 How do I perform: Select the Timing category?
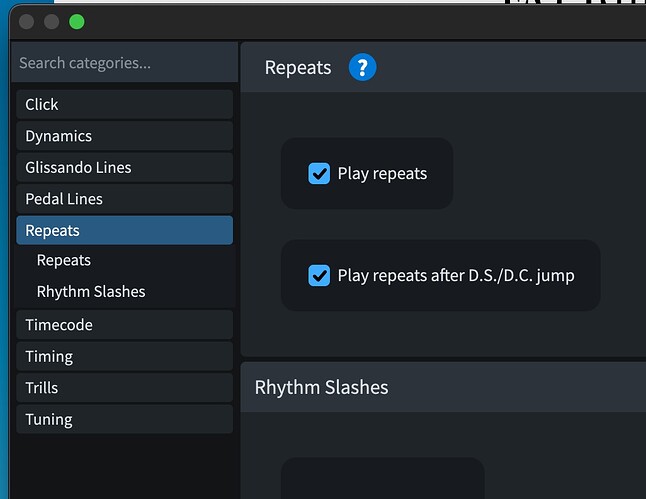pos(124,357)
